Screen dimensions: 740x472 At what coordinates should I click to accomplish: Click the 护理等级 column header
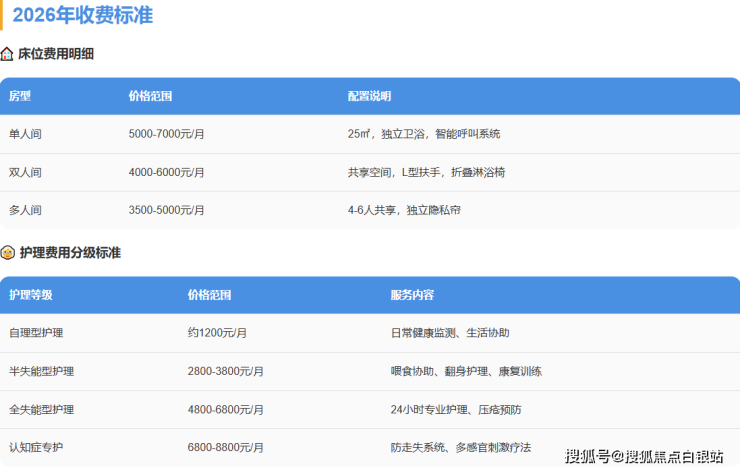30,295
